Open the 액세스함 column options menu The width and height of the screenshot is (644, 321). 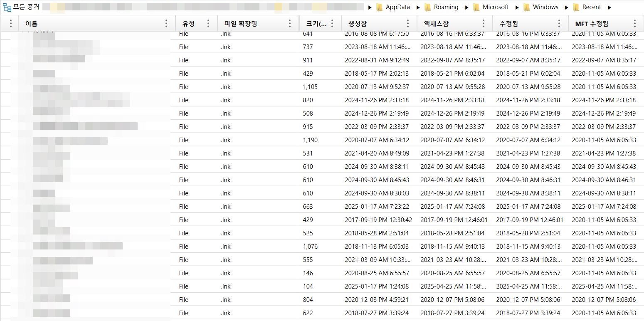(x=484, y=24)
